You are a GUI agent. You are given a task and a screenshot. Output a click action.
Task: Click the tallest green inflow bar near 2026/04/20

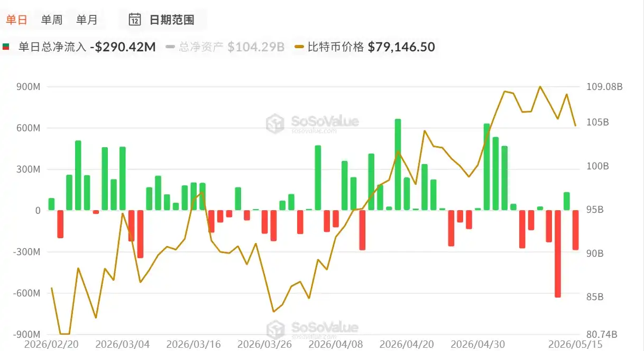pyautogui.click(x=398, y=165)
